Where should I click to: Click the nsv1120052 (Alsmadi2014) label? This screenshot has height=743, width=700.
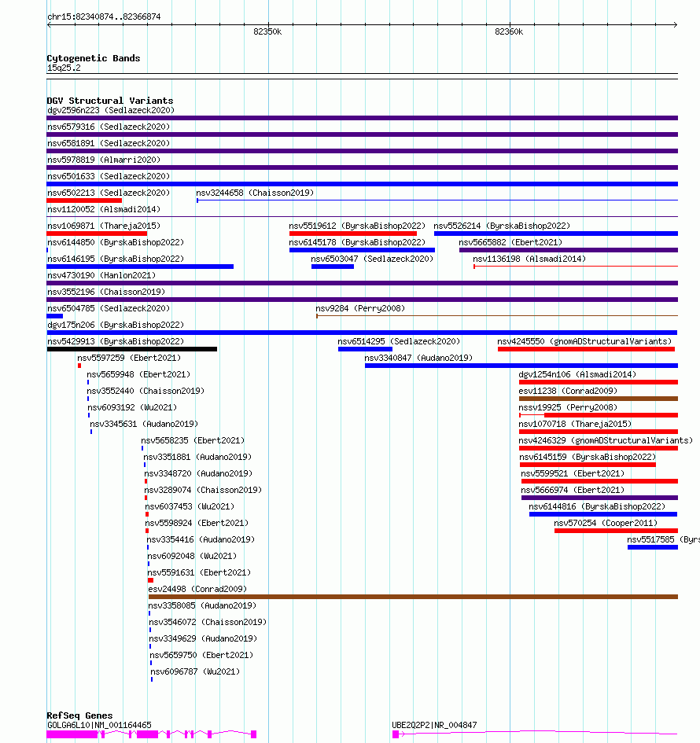pyautogui.click(x=104, y=209)
